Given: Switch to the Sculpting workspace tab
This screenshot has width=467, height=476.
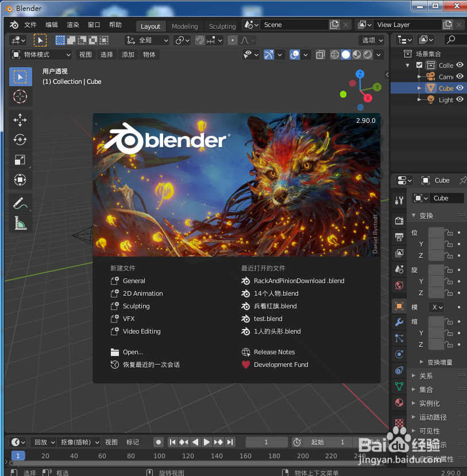Looking at the screenshot, I should point(222,26).
